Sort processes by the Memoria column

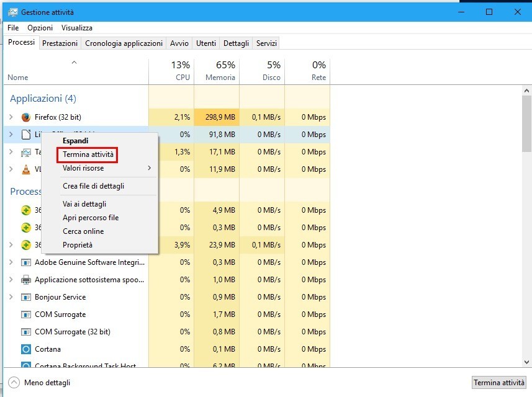click(x=217, y=71)
